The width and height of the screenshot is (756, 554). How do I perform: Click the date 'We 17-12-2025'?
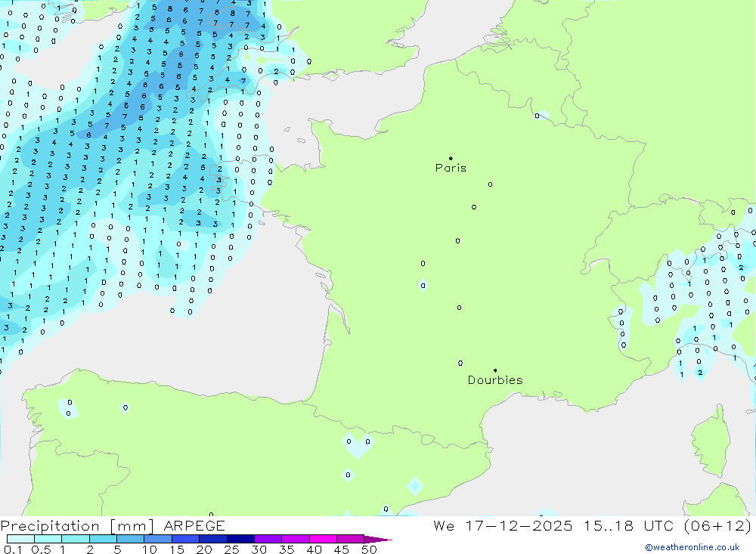503,525
